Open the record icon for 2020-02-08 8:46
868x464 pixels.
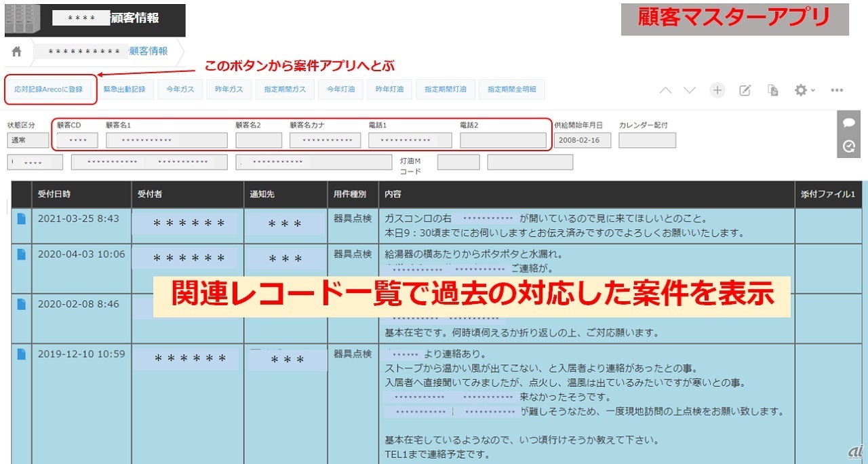[x=21, y=304]
